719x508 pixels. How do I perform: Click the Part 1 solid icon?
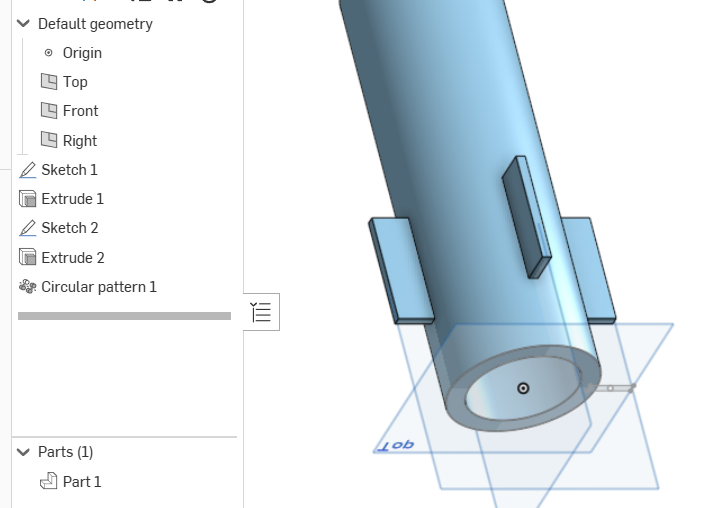(x=49, y=481)
